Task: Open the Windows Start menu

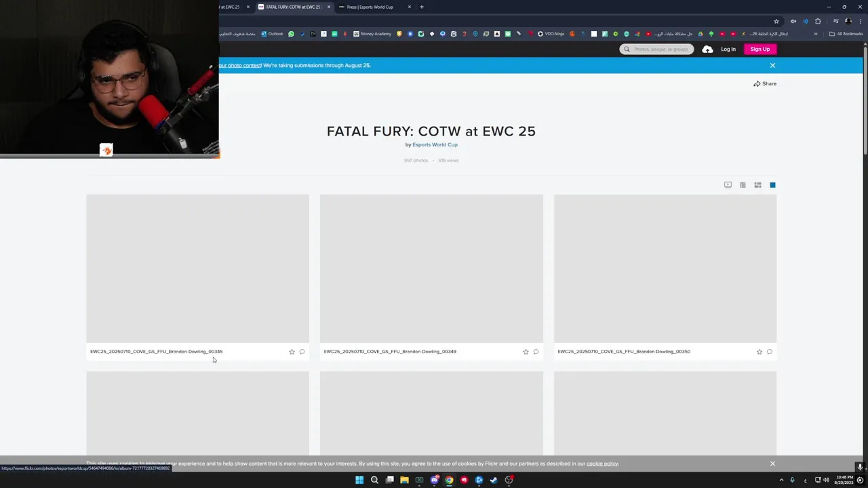Action: pos(359,480)
